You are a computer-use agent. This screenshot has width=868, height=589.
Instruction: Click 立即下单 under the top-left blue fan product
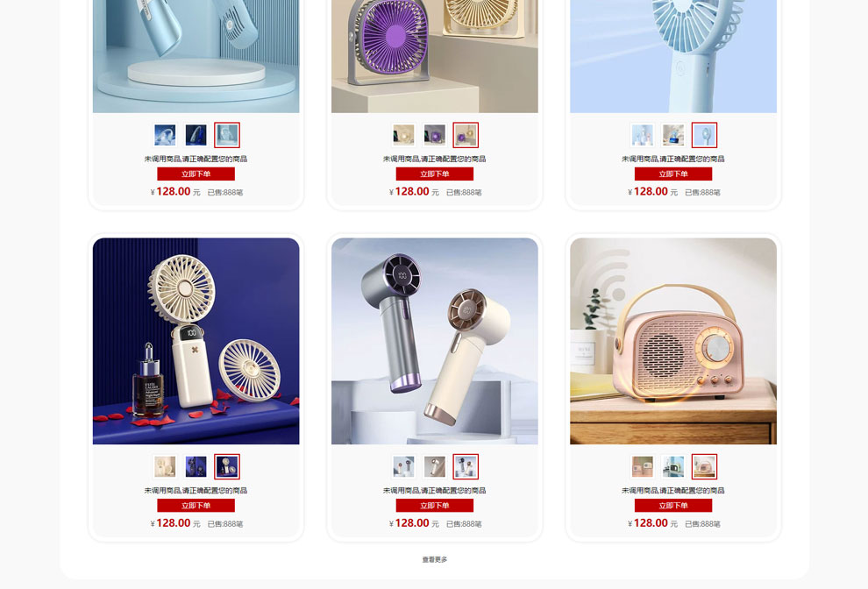click(x=196, y=174)
